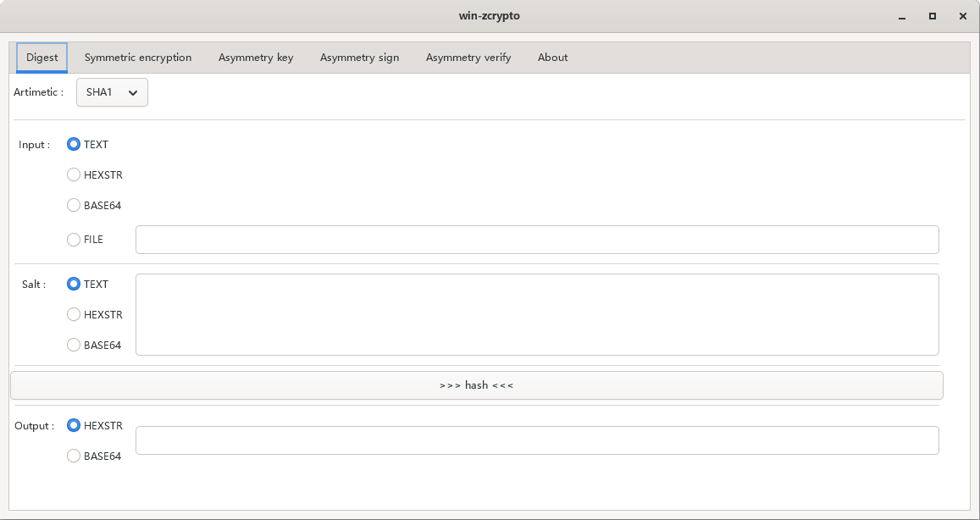Switch to the Digest tab
The height and width of the screenshot is (520, 980).
tap(42, 58)
